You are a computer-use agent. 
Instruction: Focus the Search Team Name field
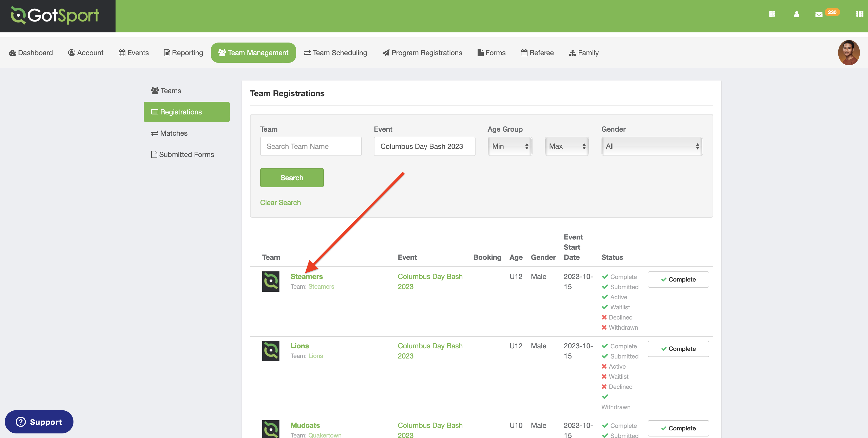311,146
